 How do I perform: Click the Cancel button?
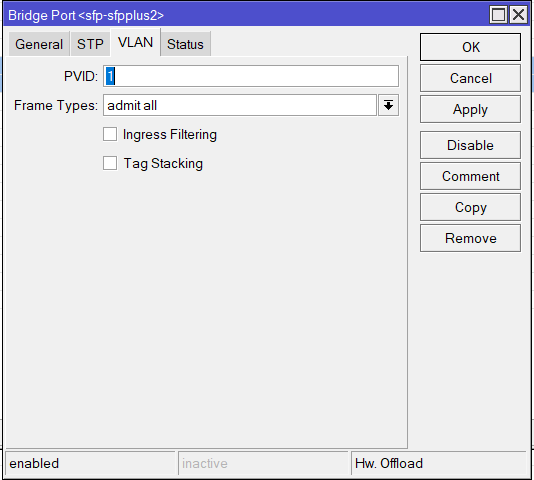click(470, 78)
